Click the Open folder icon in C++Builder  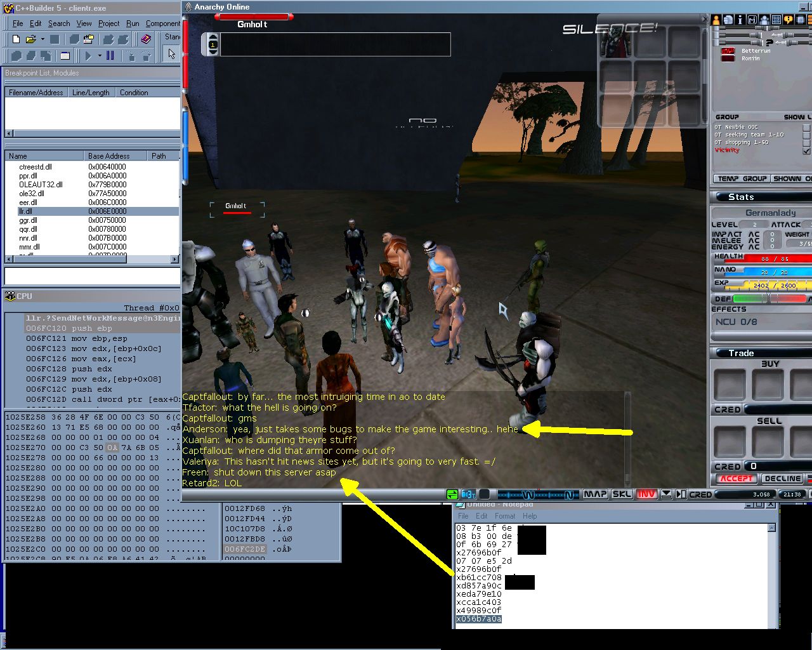pos(30,39)
